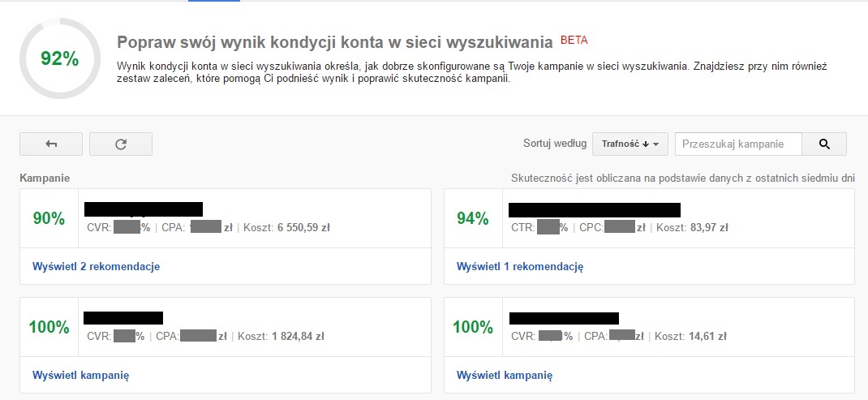Click the 94% campaign score

(x=473, y=218)
